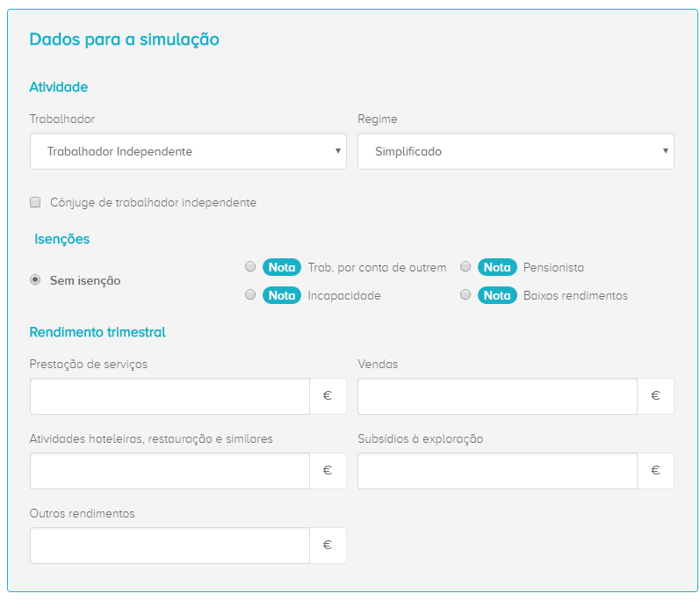700x608 pixels.
Task: Click into the Vendas amount field
Action: 497,396
